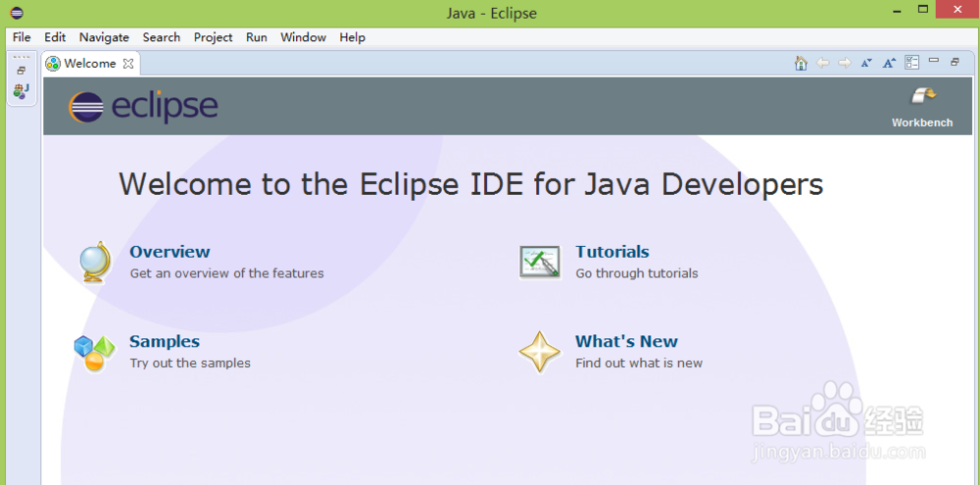Image resolution: width=980 pixels, height=485 pixels.
Task: Open the Navigate menu
Action: (104, 37)
